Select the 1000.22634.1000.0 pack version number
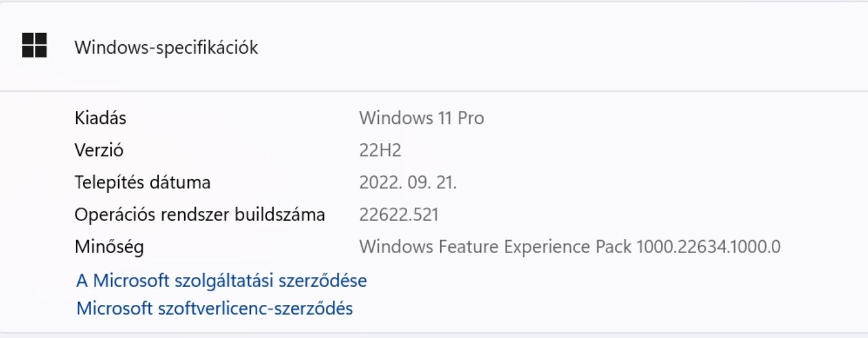Screen dimensions: 868x338 point(708,248)
